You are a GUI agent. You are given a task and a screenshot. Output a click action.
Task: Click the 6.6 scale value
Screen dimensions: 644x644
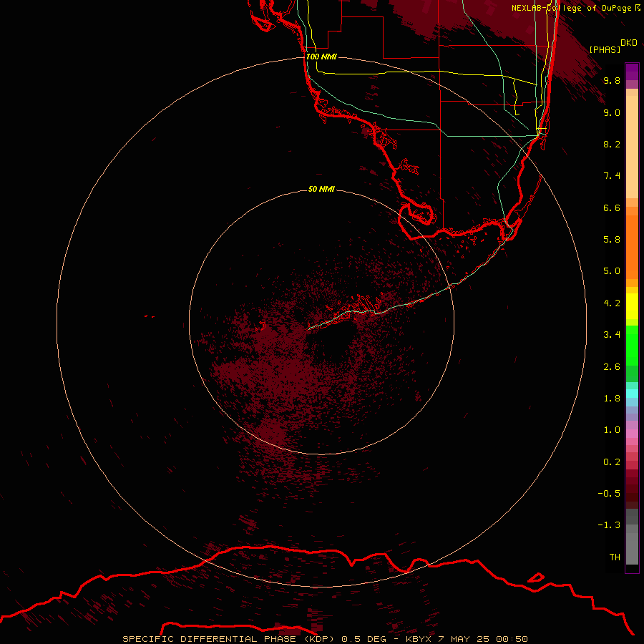612,208
